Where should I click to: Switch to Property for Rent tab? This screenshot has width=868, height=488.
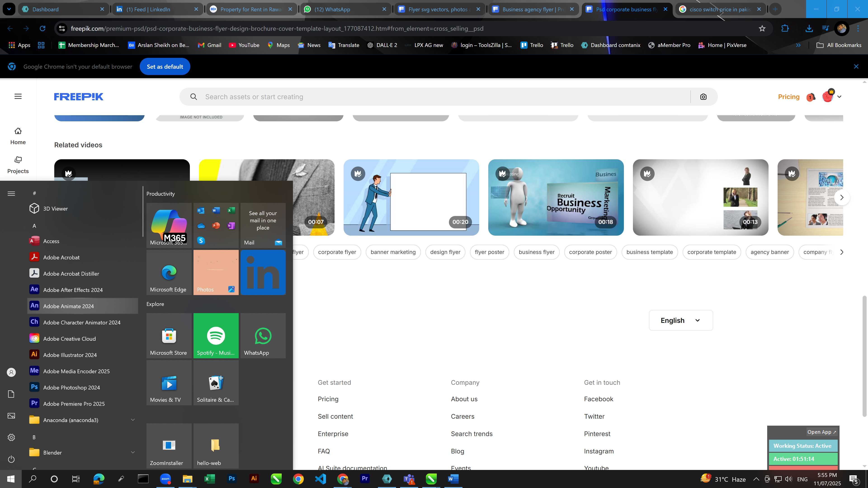tap(251, 9)
